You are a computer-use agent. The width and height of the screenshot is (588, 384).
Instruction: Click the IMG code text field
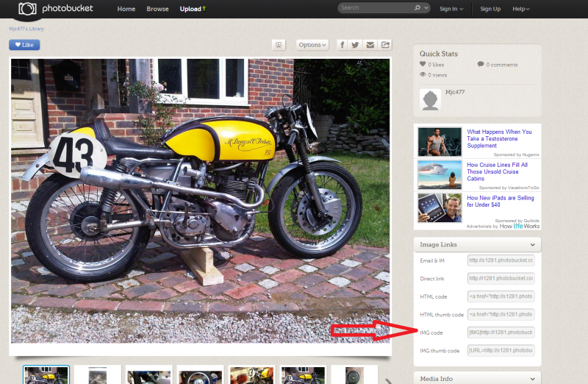pyautogui.click(x=501, y=333)
